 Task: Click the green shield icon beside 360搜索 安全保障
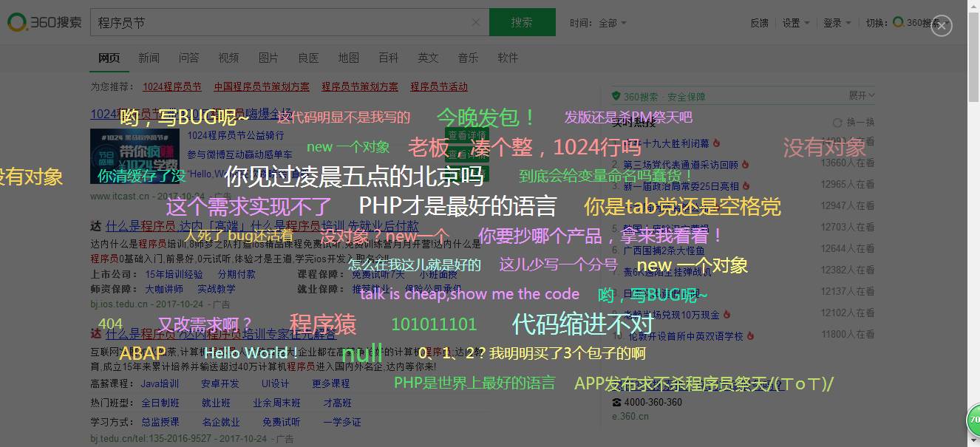616,96
